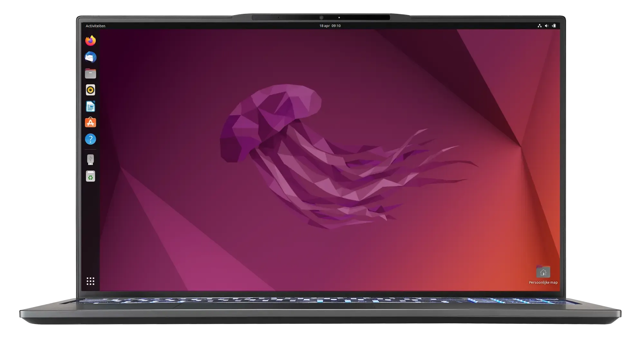Open the Help icon in dock

click(x=90, y=139)
